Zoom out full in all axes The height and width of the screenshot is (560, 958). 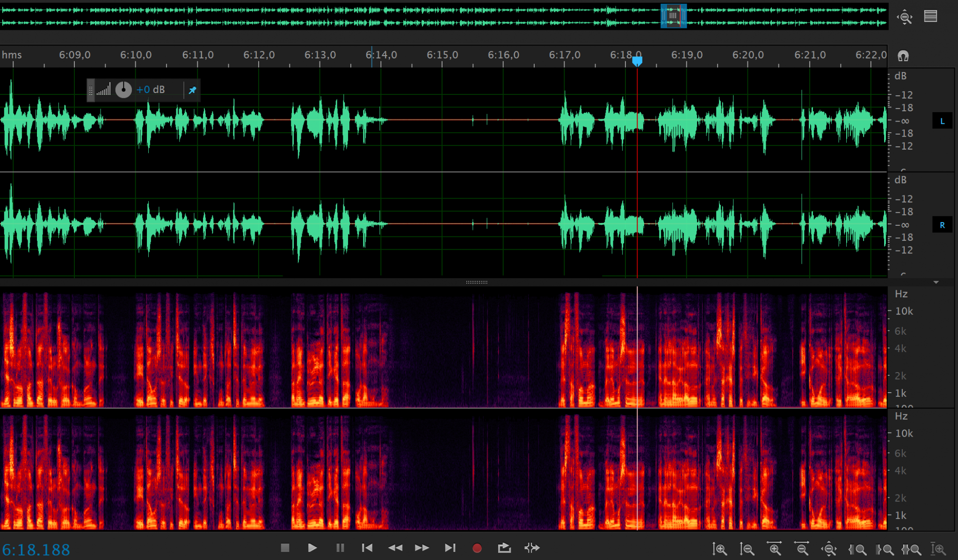829,549
